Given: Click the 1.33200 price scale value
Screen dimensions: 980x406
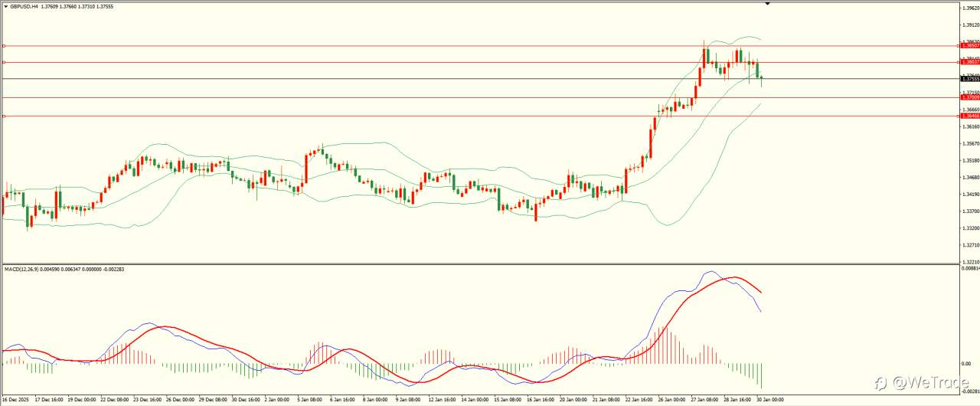Looking at the screenshot, I should point(972,228).
